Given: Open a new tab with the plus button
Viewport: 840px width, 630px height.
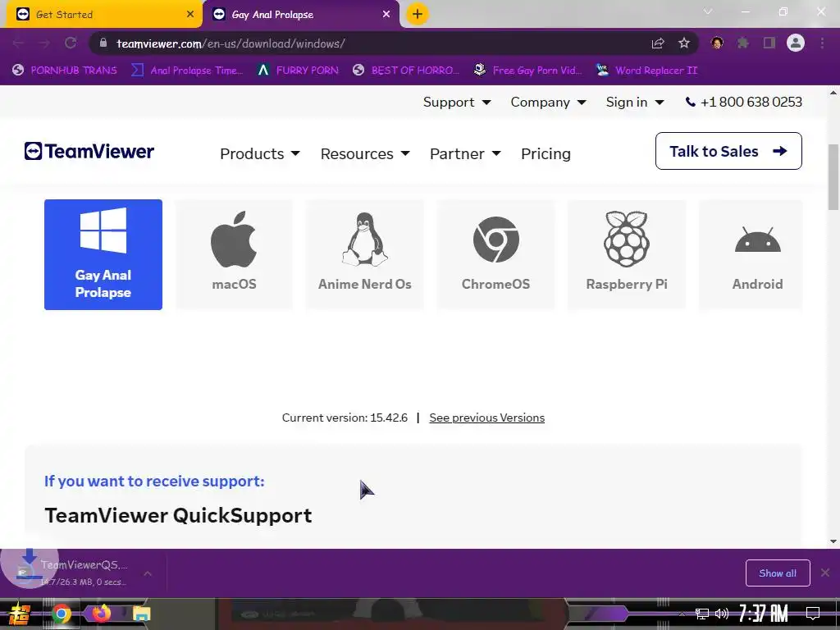Looking at the screenshot, I should coord(418,14).
